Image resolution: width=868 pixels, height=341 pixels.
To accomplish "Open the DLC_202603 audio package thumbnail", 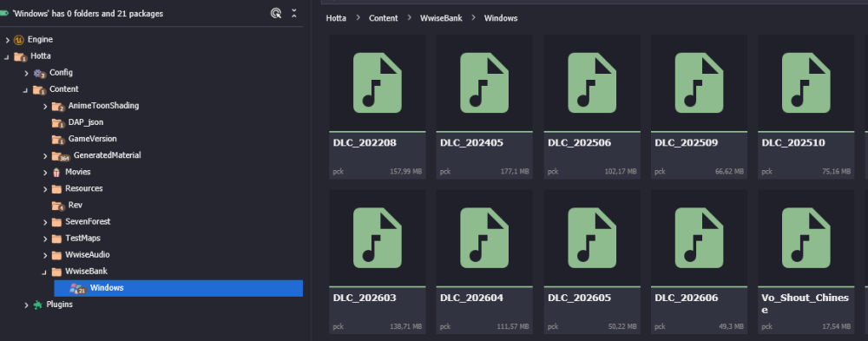I will (x=378, y=239).
